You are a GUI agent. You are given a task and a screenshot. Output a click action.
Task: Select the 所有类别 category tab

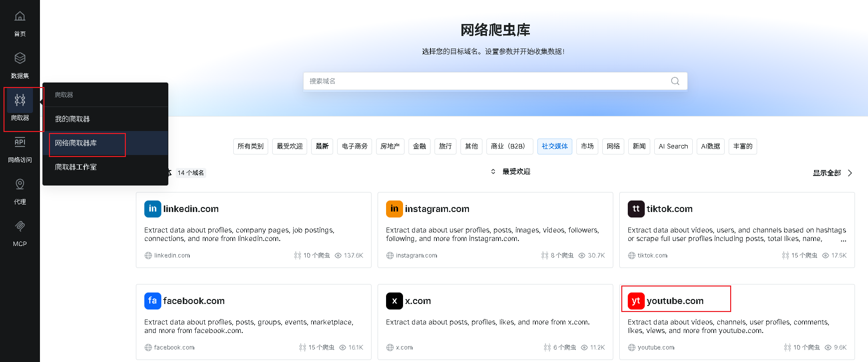[x=251, y=146]
